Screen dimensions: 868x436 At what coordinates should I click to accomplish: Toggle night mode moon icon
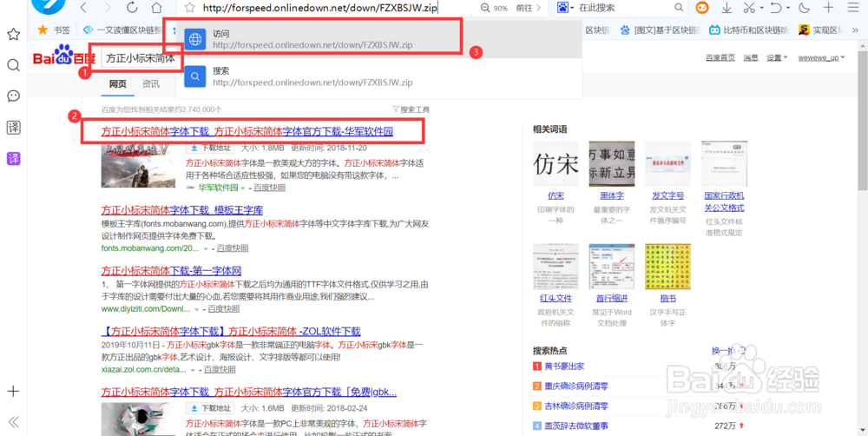click(x=805, y=8)
